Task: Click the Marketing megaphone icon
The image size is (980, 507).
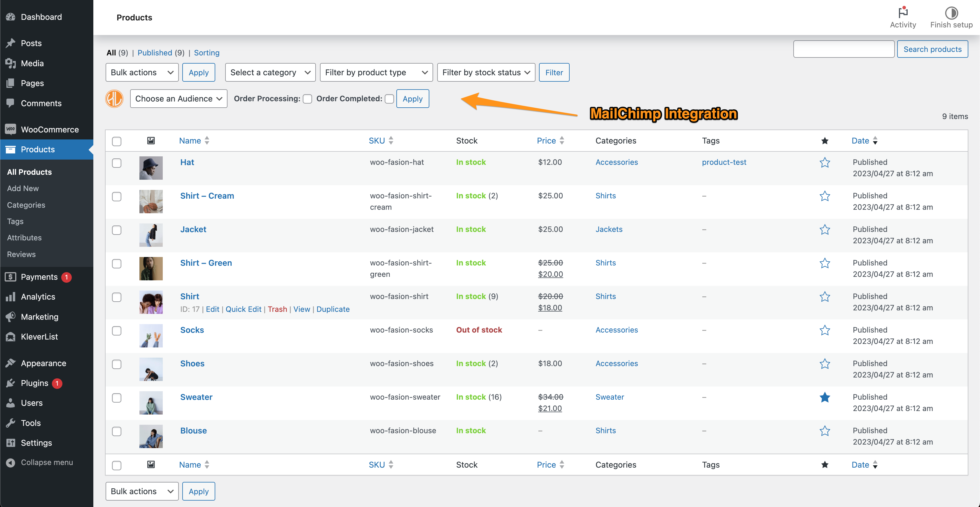Action: coord(11,317)
